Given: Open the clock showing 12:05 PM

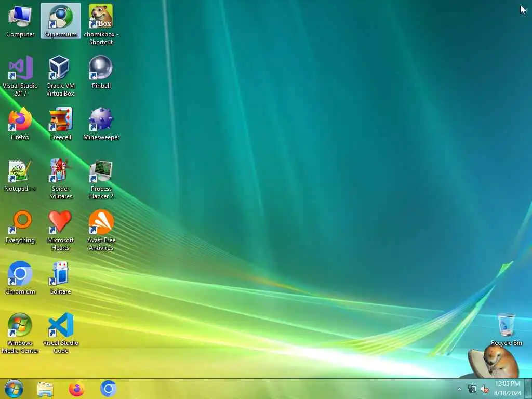Looking at the screenshot, I should pyautogui.click(x=507, y=389).
